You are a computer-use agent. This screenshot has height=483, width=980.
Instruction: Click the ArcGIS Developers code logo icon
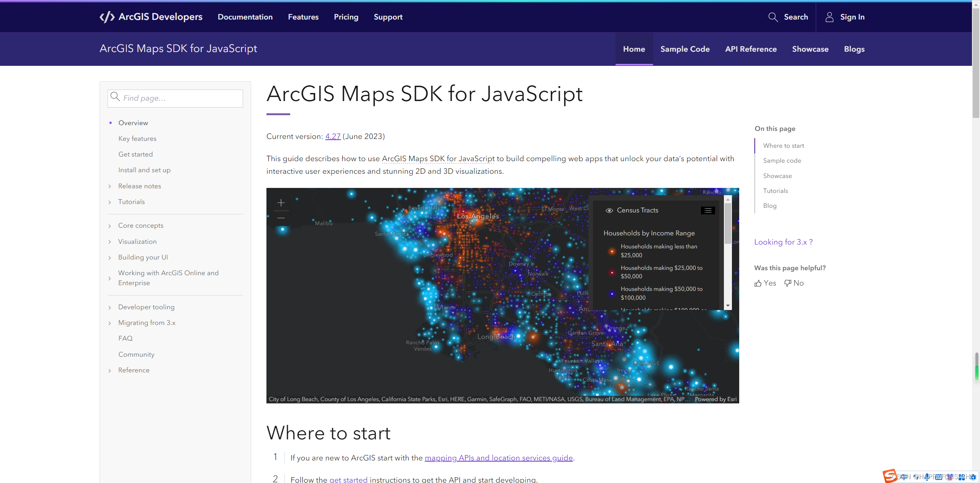107,17
